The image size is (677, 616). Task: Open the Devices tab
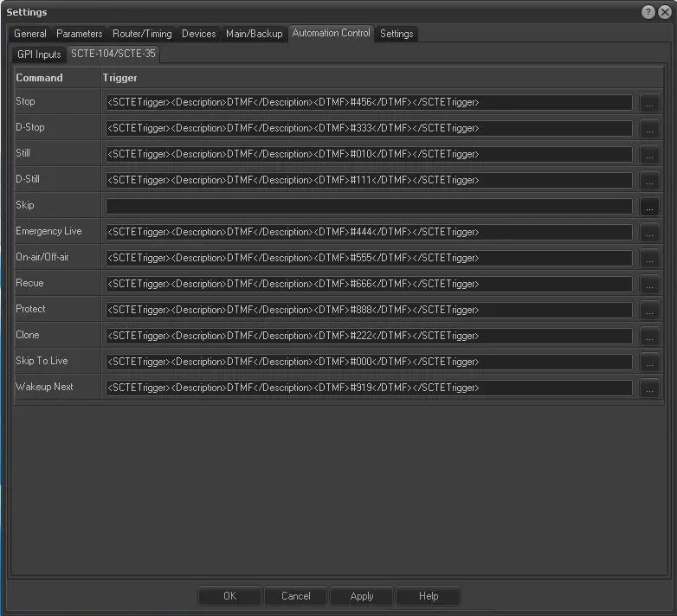pos(198,34)
